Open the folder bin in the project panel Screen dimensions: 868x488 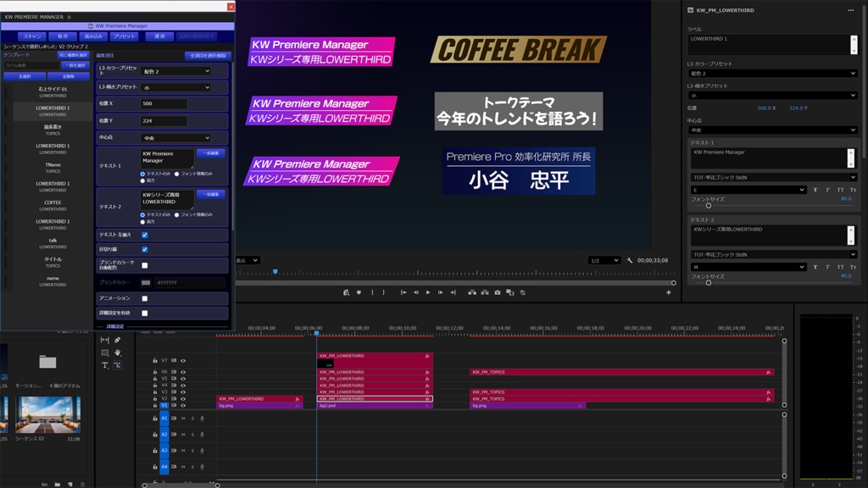pyautogui.click(x=47, y=362)
